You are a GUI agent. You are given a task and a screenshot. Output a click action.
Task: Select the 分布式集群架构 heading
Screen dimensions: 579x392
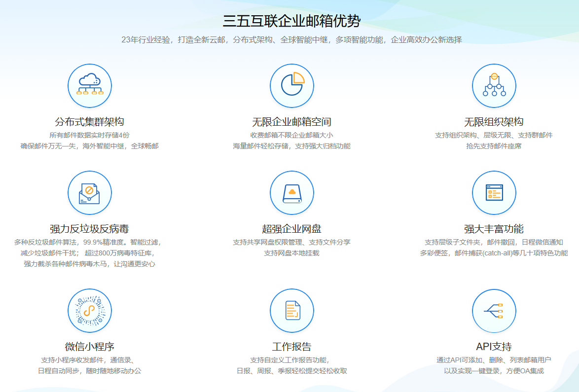pyautogui.click(x=89, y=122)
